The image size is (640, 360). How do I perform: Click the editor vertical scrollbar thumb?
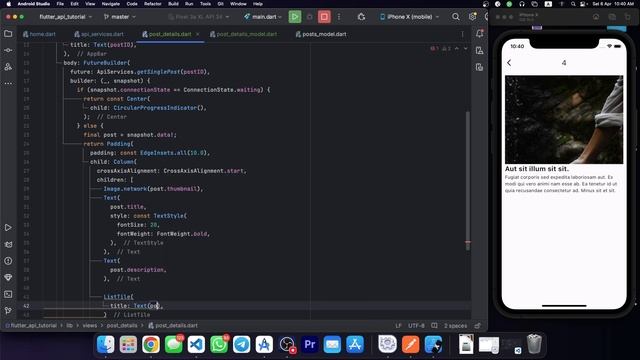pyautogui.click(x=467, y=180)
